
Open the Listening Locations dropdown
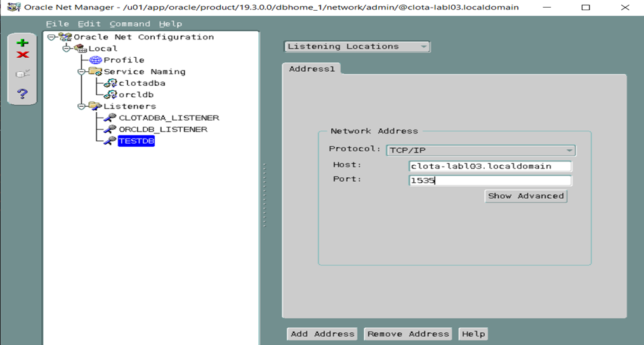[357, 46]
